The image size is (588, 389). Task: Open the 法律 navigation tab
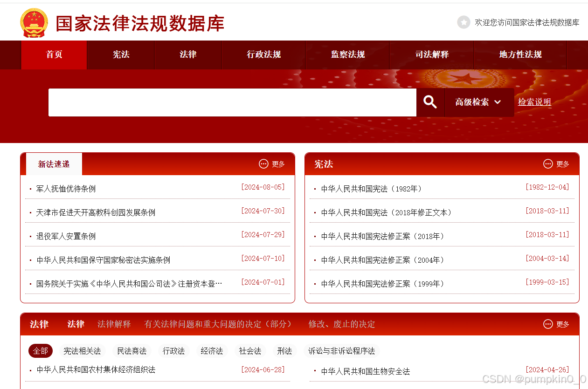pyautogui.click(x=188, y=55)
